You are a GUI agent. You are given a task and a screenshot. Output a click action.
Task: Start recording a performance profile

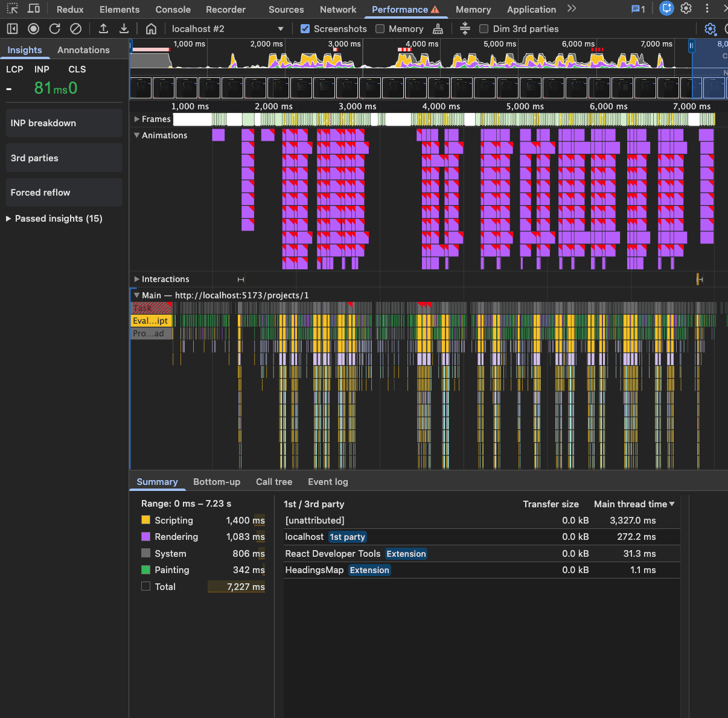[34, 28]
